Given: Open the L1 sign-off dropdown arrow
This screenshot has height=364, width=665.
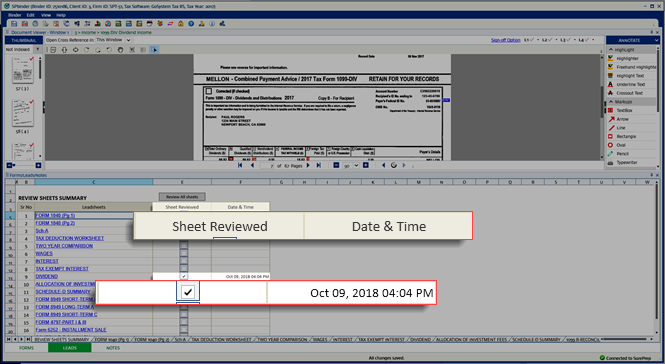Looking at the screenshot, I should pyautogui.click(x=538, y=40).
